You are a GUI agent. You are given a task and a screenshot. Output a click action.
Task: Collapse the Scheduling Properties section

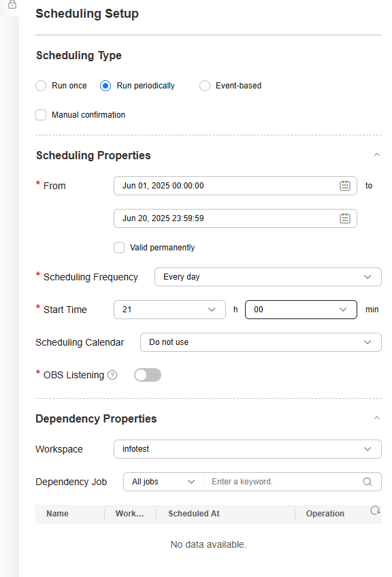click(x=377, y=155)
